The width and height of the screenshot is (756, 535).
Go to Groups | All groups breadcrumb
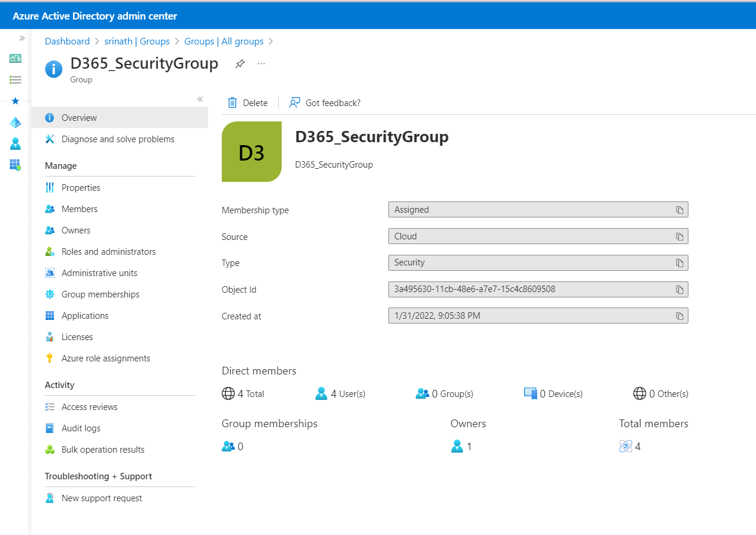[224, 41]
